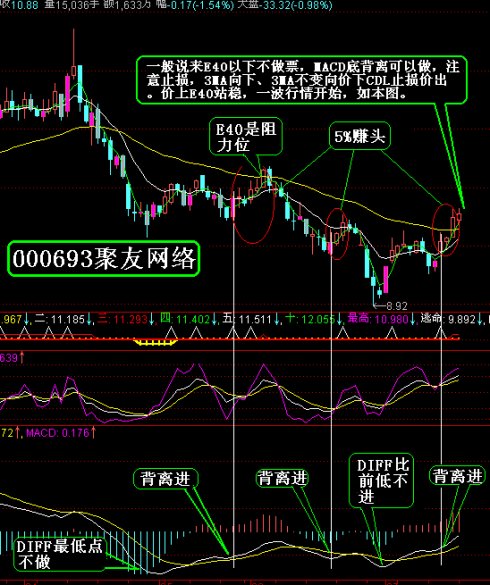Select the 5%赚头 annotation bubble

point(359,136)
